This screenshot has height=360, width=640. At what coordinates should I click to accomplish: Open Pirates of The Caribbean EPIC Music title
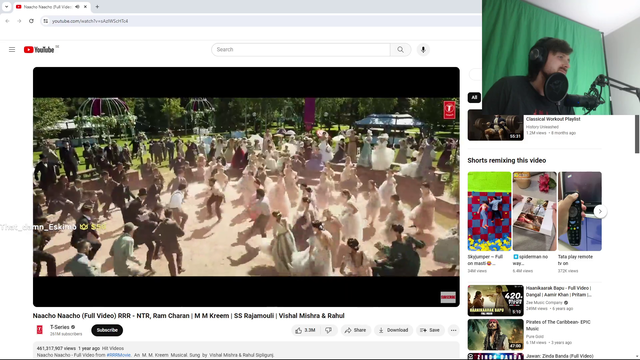(x=558, y=325)
